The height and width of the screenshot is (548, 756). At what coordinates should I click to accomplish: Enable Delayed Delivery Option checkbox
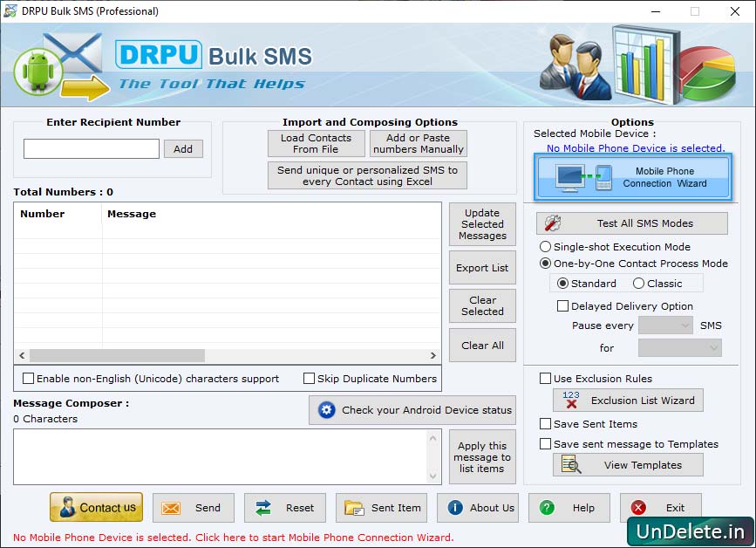[562, 305]
